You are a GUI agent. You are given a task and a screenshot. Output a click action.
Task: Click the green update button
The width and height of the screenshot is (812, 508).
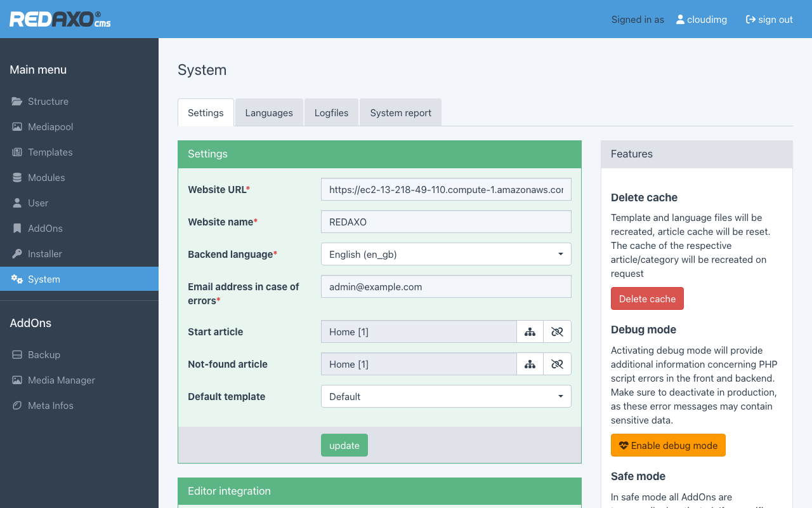[x=344, y=445]
